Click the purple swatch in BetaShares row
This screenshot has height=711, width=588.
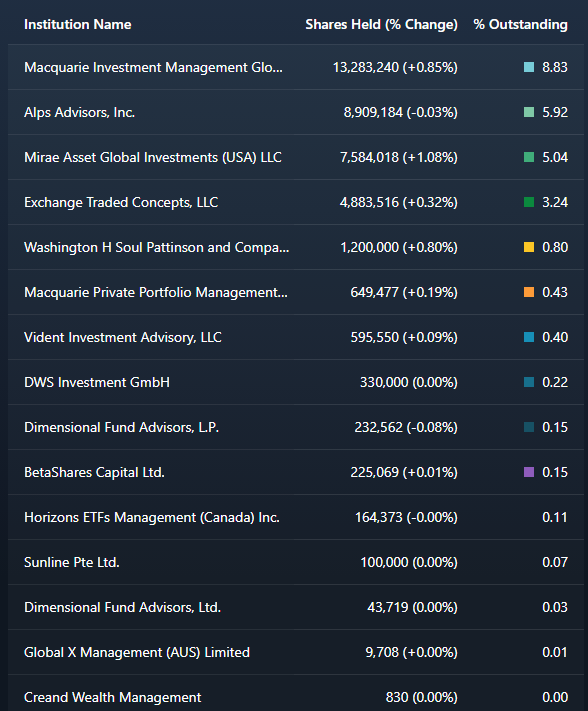coord(529,472)
